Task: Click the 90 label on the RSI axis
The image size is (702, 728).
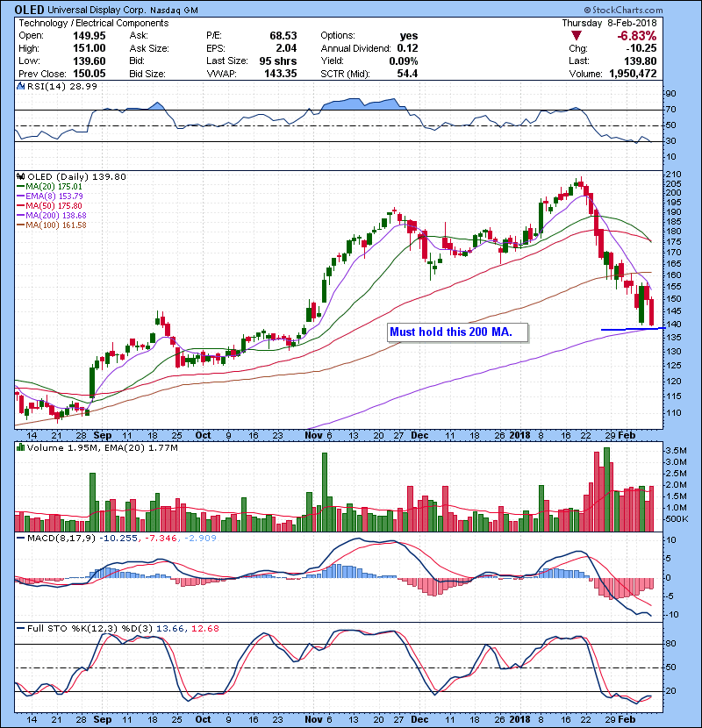Action: pos(671,94)
